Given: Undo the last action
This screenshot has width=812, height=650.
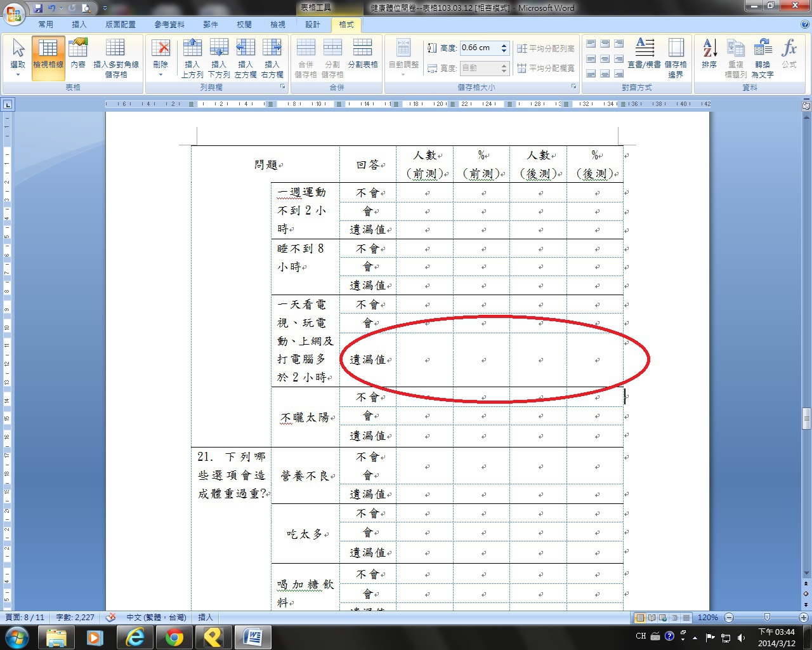Looking at the screenshot, I should click(x=52, y=8).
